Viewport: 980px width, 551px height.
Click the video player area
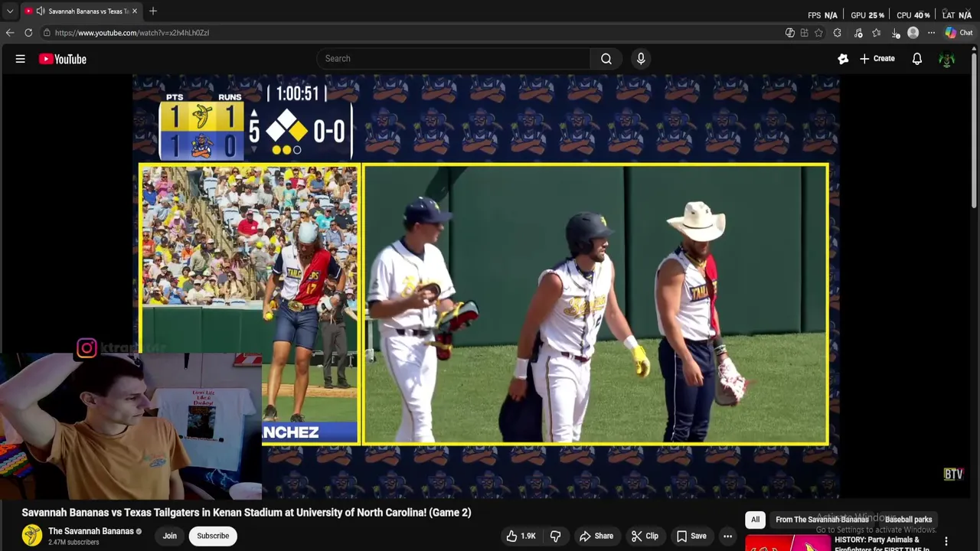pyautogui.click(x=485, y=287)
